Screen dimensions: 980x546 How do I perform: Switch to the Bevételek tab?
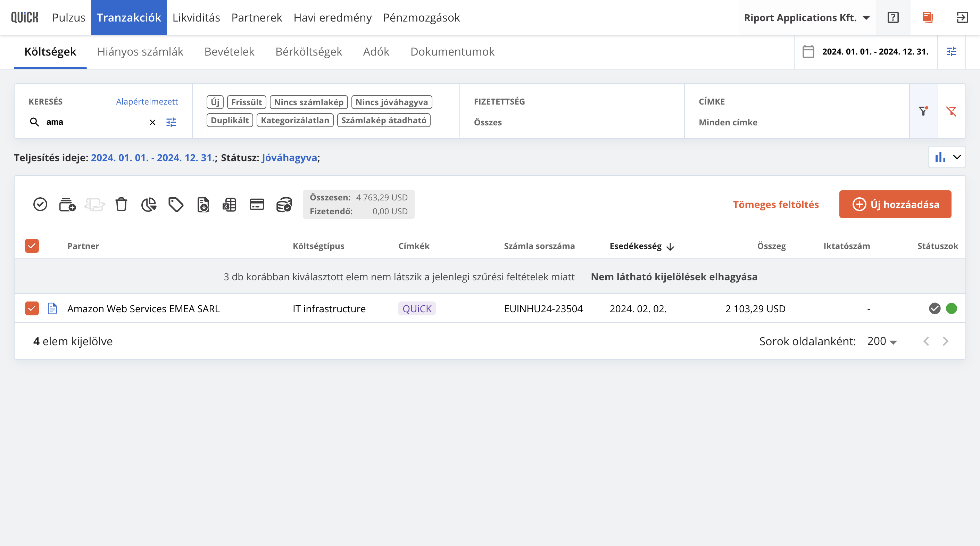click(x=229, y=51)
